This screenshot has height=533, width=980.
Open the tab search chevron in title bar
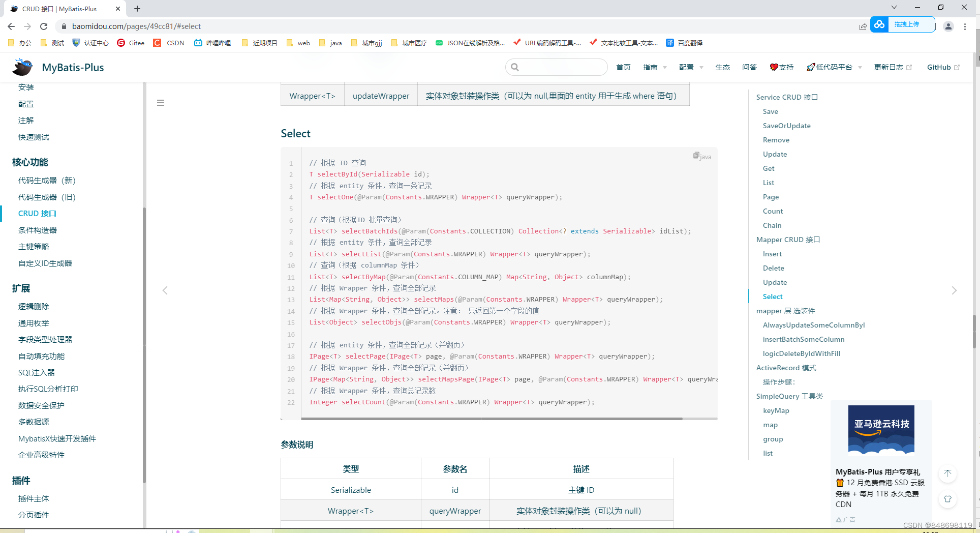894,7
